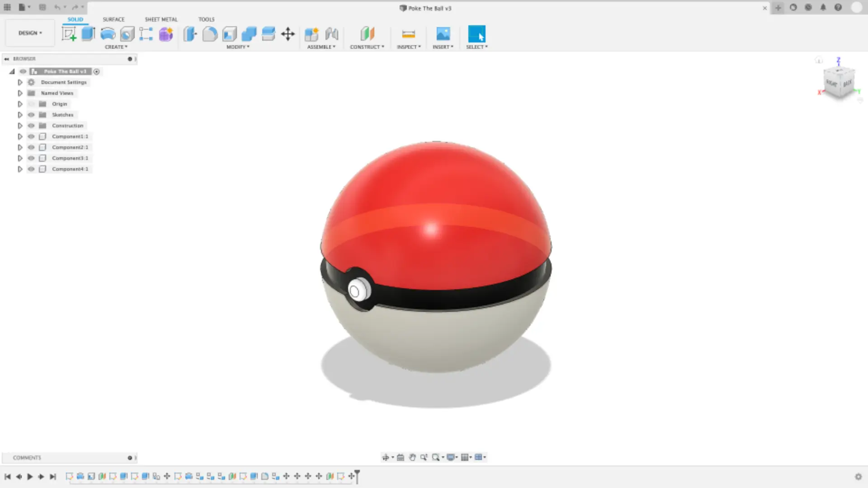Launch the Create Form tool

tap(165, 34)
